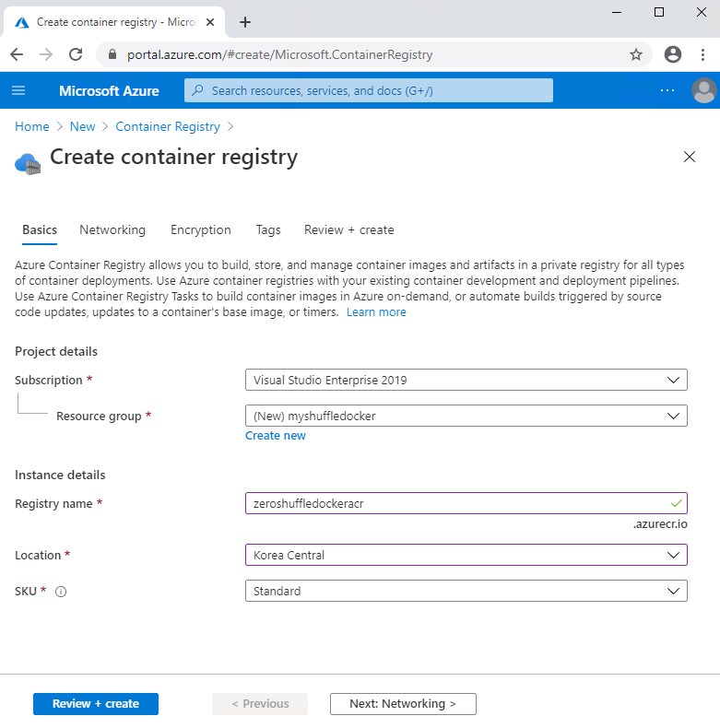Click the container registry cloud icon
The image size is (720, 728).
click(28, 164)
